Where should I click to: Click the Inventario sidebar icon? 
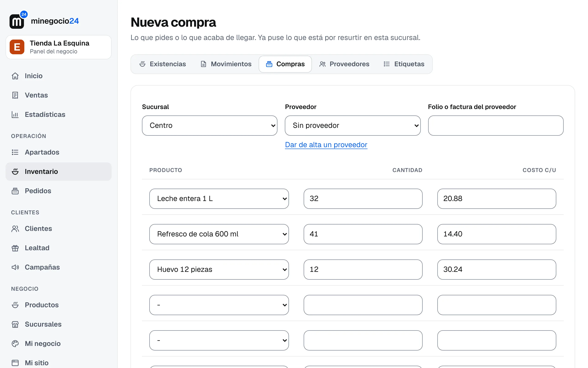[15, 172]
